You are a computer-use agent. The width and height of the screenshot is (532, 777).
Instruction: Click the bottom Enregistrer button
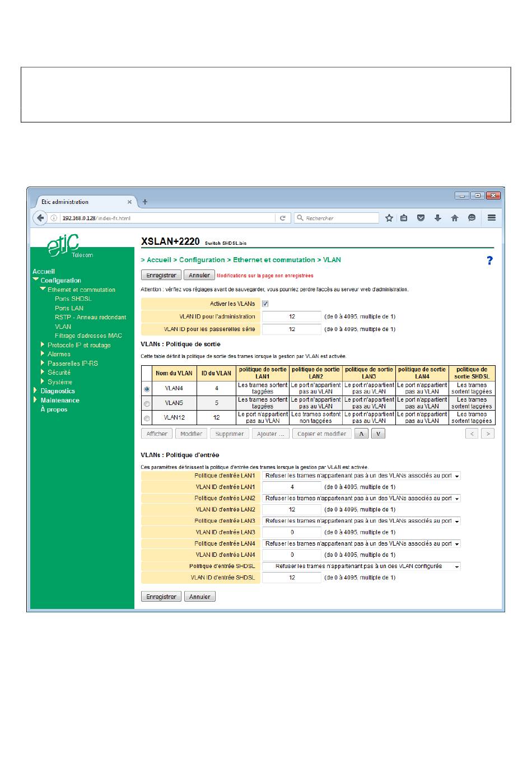[161, 597]
